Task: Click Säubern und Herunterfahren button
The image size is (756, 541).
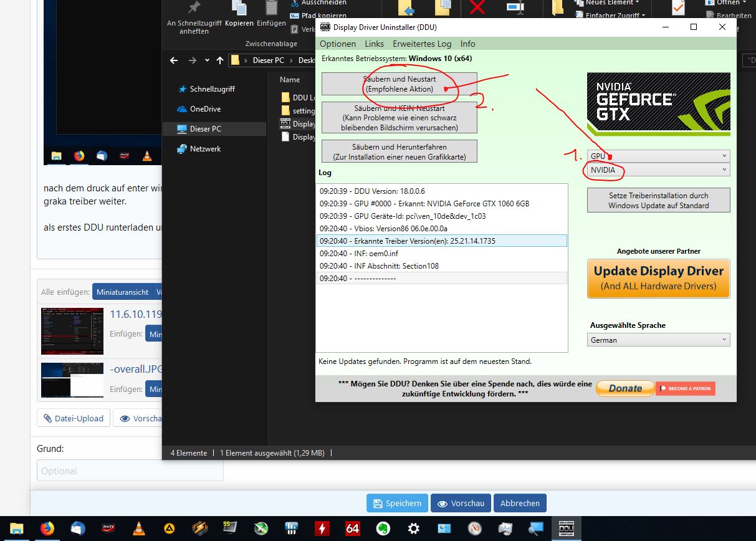Action: (x=400, y=151)
